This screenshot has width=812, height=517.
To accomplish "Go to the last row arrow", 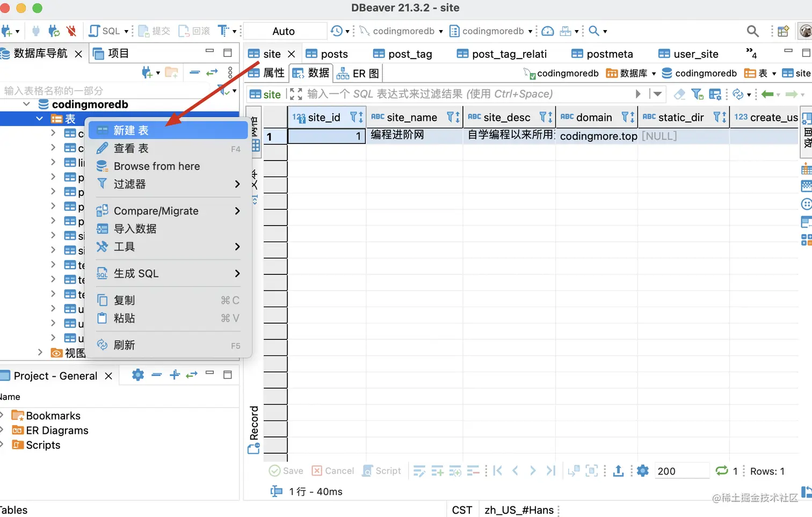I will click(550, 471).
